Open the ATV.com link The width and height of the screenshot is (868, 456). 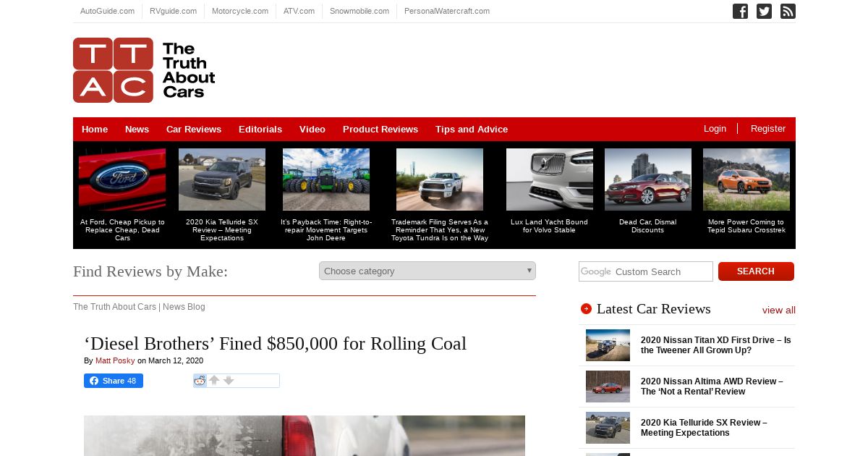299,11
